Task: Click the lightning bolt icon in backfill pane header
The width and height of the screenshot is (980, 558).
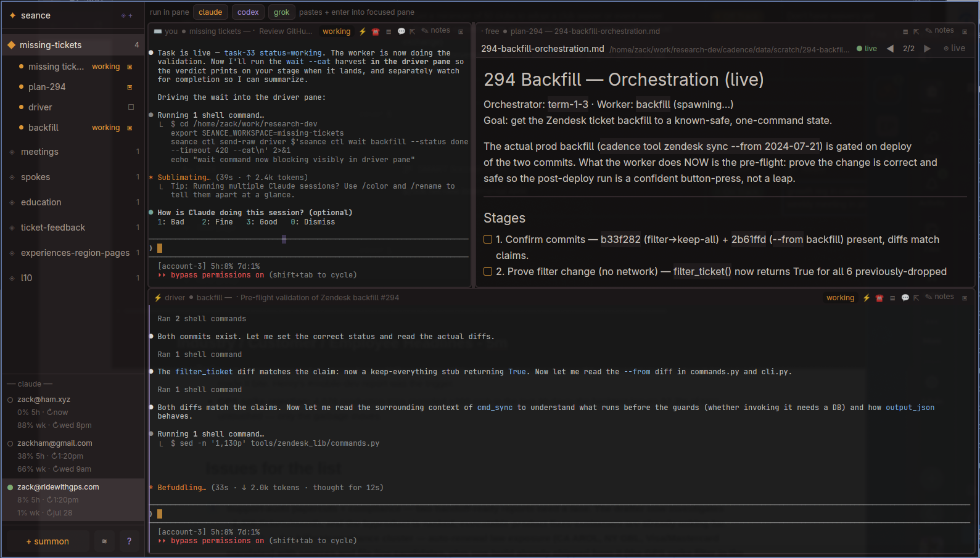Action: click(x=867, y=298)
